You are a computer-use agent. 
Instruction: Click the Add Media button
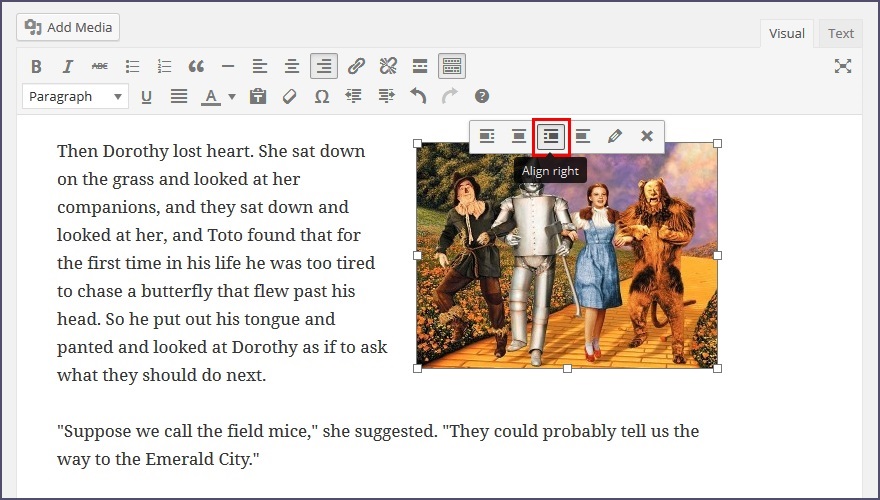click(x=68, y=27)
